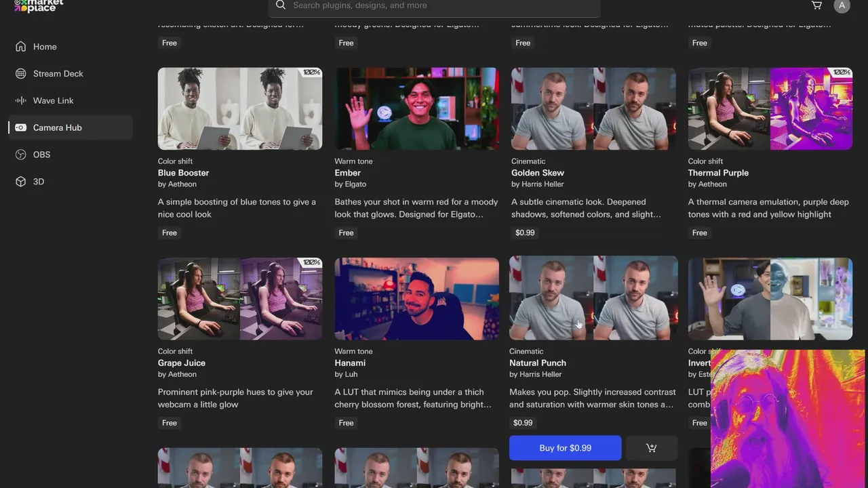868x488 pixels.
Task: Click the Stream Deck sidebar icon
Action: pyautogui.click(x=20, y=74)
